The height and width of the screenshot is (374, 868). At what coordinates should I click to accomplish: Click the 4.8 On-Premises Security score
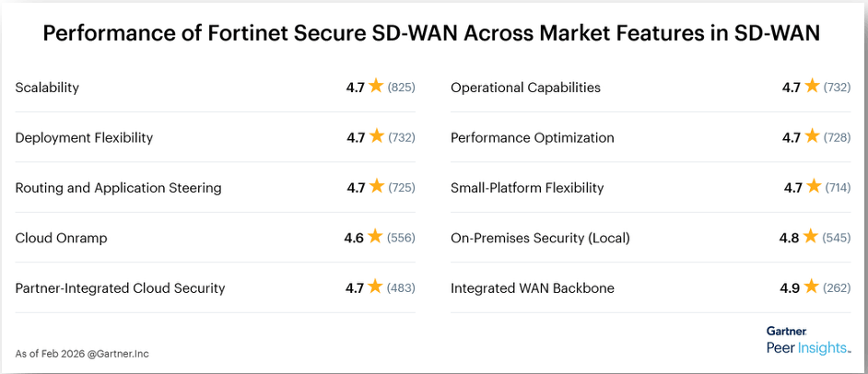(789, 238)
